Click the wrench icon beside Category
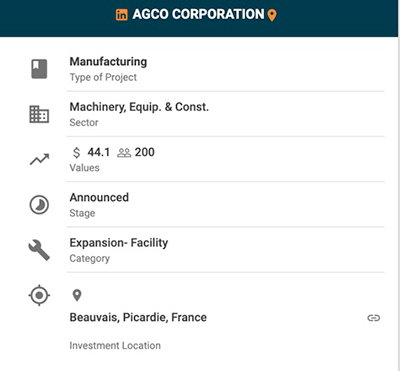400x371 pixels. point(39,250)
